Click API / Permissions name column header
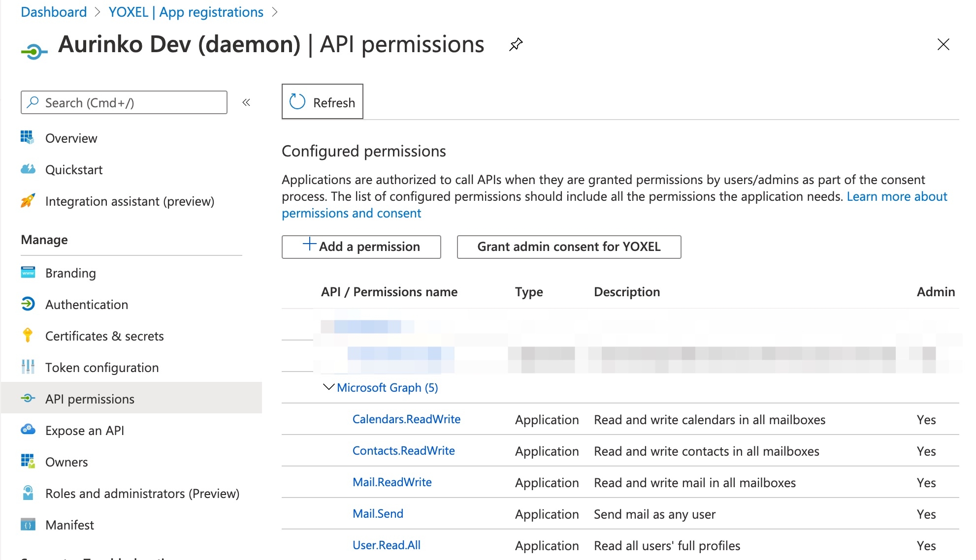This screenshot has height=560, width=976. click(389, 292)
